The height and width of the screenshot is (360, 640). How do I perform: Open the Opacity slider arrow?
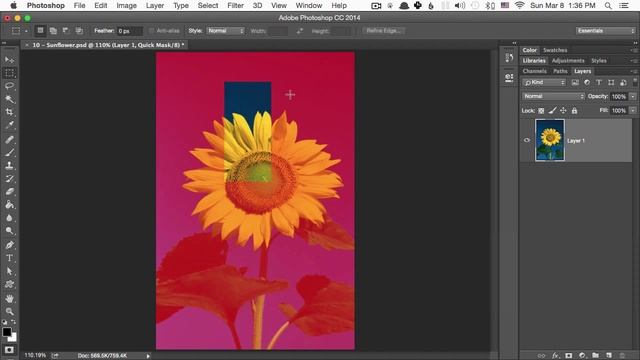click(633, 96)
